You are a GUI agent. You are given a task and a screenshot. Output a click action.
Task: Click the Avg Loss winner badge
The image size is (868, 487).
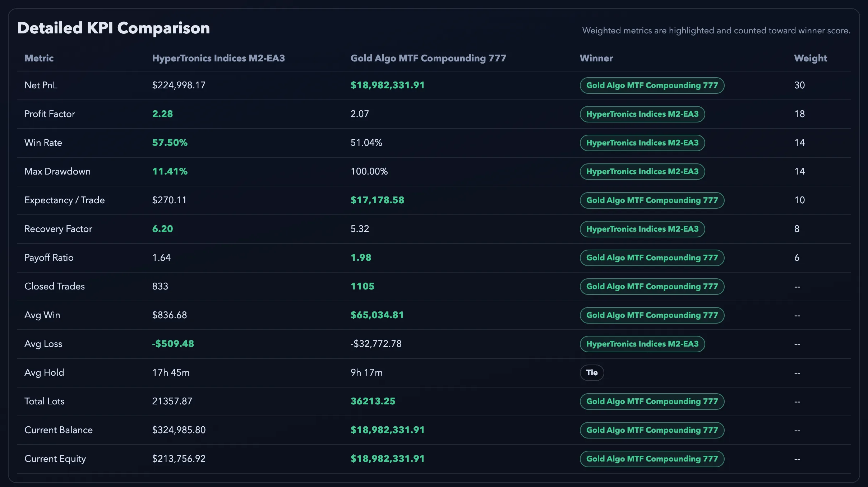(x=642, y=344)
